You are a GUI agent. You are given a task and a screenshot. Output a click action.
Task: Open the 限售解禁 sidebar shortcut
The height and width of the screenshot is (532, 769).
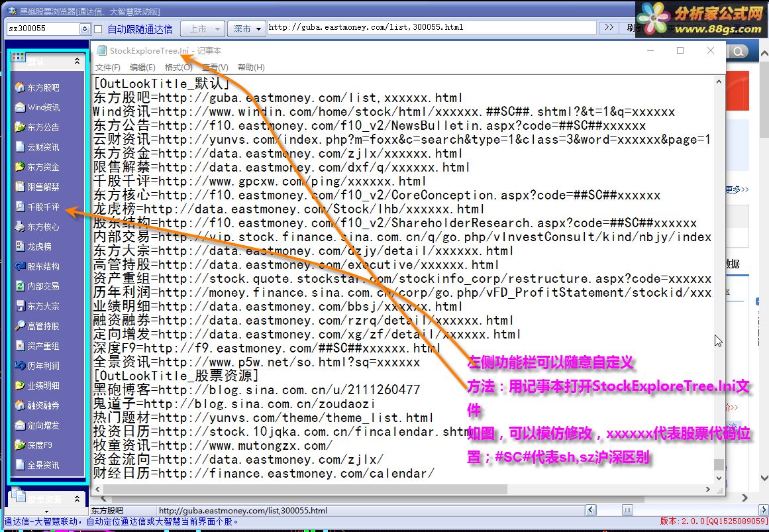coord(37,186)
